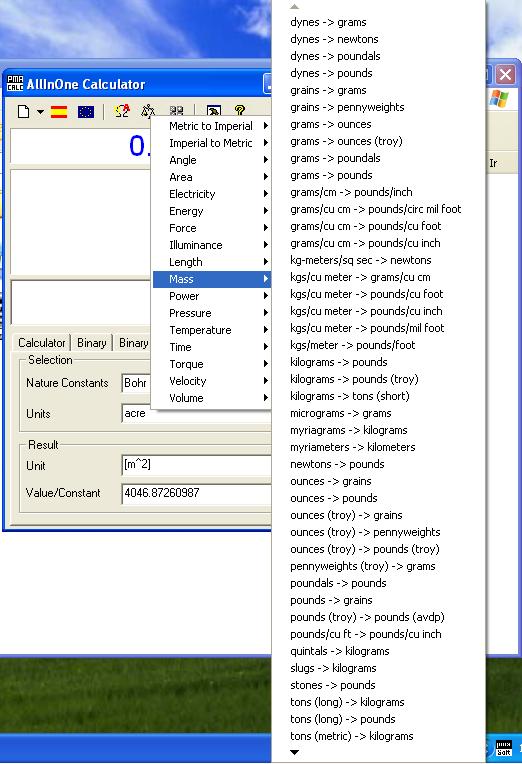This screenshot has width=522, height=764.
Task: Open the Area conversion submenu
Action: pyautogui.click(x=212, y=177)
